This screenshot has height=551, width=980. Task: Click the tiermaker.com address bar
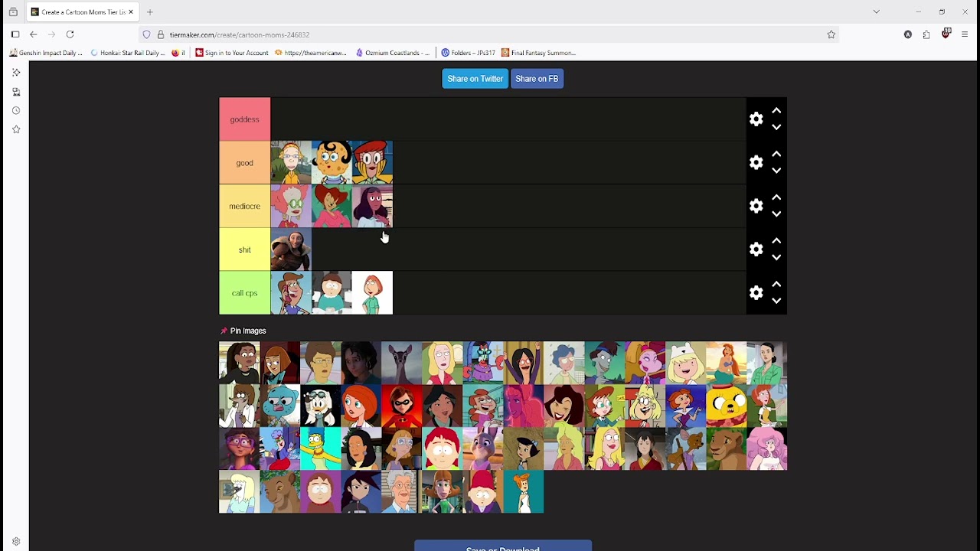490,34
